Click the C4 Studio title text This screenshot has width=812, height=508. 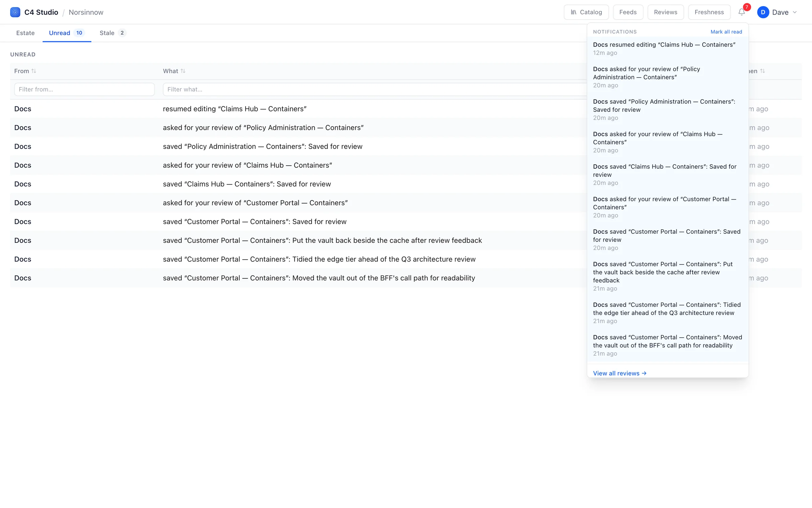click(x=41, y=12)
